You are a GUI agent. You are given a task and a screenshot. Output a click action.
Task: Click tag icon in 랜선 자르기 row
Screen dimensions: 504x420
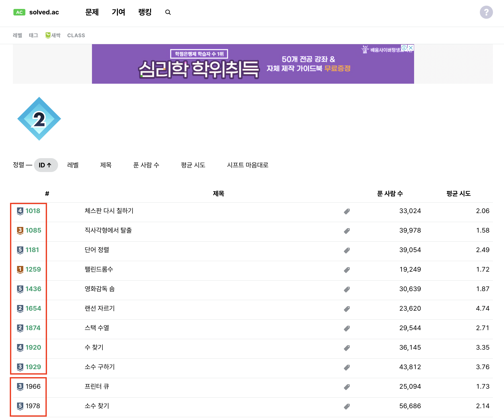click(x=347, y=309)
